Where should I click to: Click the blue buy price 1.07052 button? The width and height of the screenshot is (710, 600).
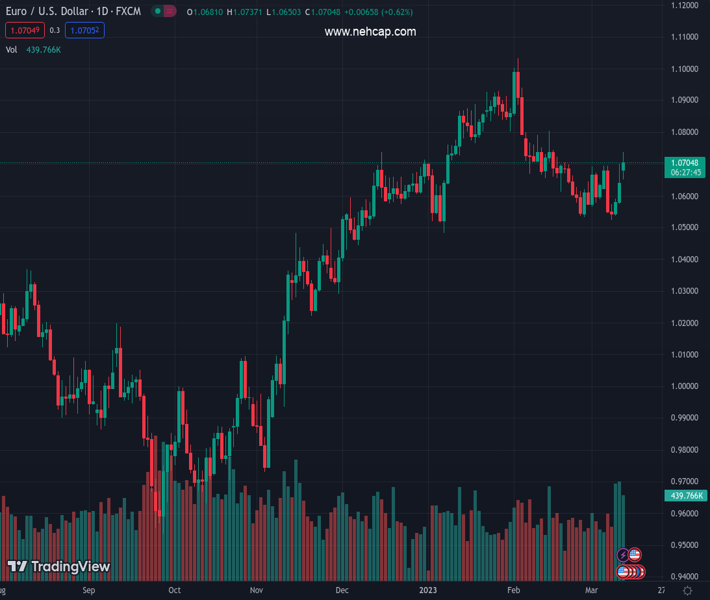tap(83, 31)
